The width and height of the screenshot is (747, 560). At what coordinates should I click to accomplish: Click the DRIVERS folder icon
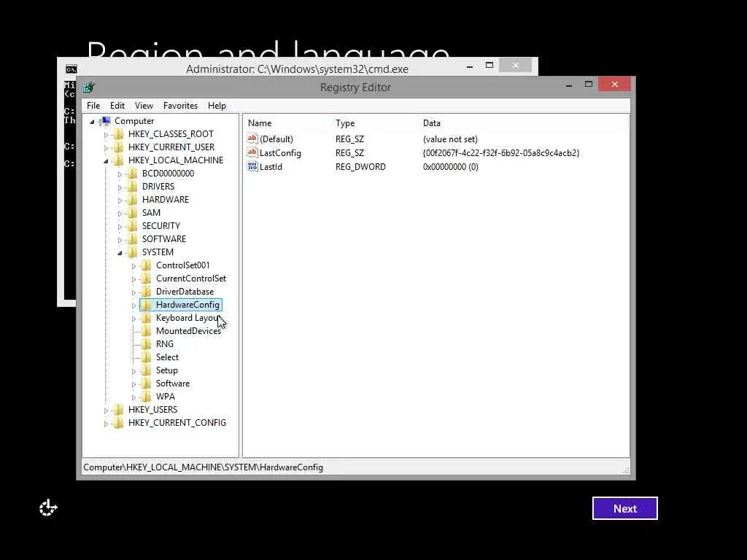point(133,187)
